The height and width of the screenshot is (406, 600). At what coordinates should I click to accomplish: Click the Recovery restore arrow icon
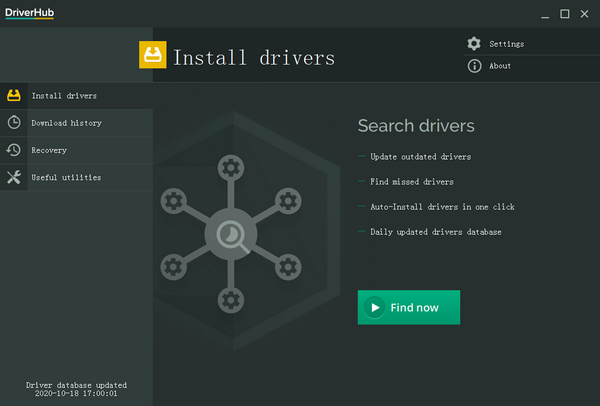tap(14, 150)
